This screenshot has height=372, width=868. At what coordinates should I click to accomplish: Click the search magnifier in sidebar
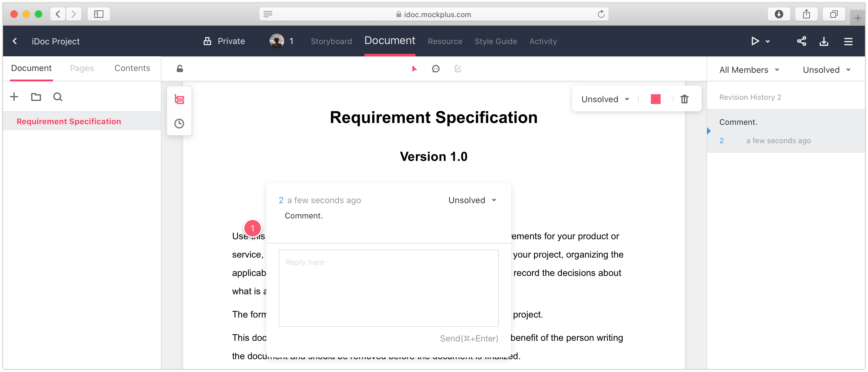[57, 97]
